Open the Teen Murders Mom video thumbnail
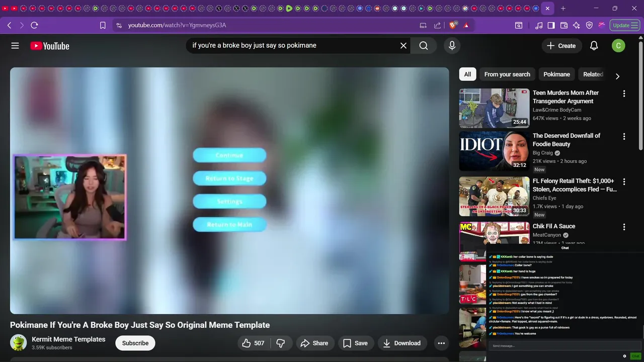The height and width of the screenshot is (362, 644). [x=494, y=108]
